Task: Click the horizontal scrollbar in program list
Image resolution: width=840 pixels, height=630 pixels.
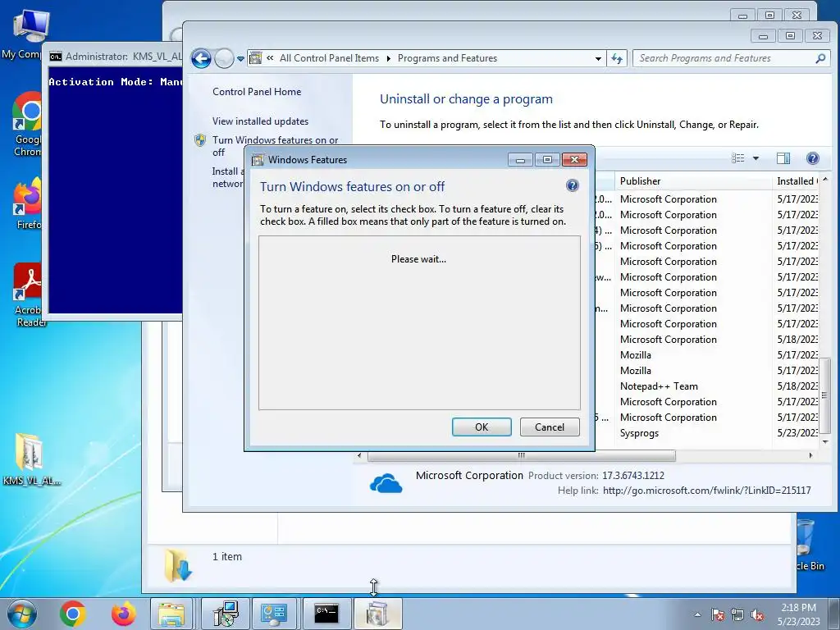Action: pyautogui.click(x=521, y=455)
